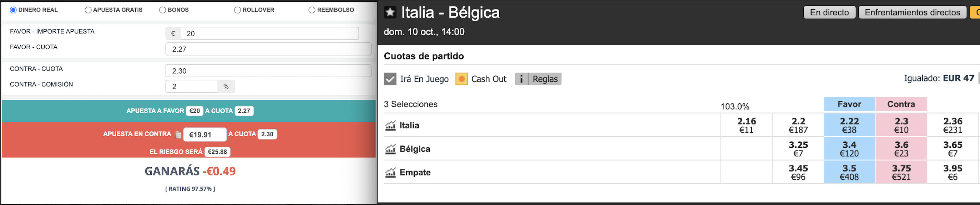Click the Favor - Importe Apuesta input field
This screenshot has width=980, height=205.
tap(269, 33)
